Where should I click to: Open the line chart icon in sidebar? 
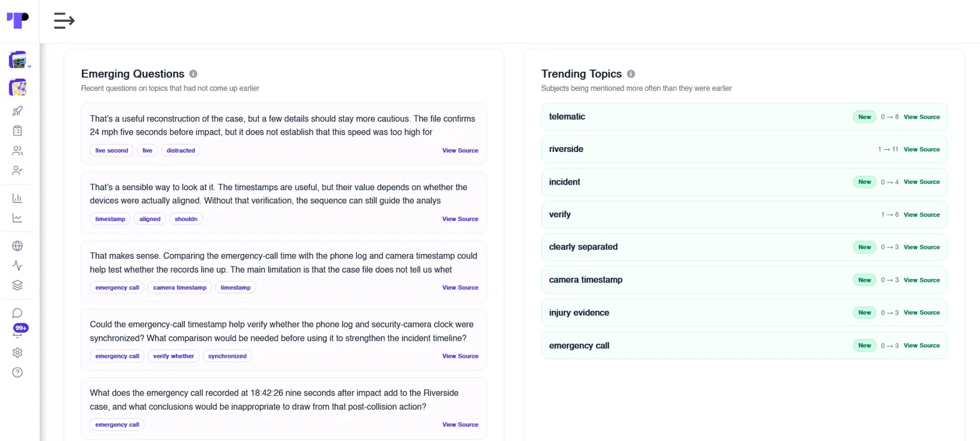(x=17, y=218)
